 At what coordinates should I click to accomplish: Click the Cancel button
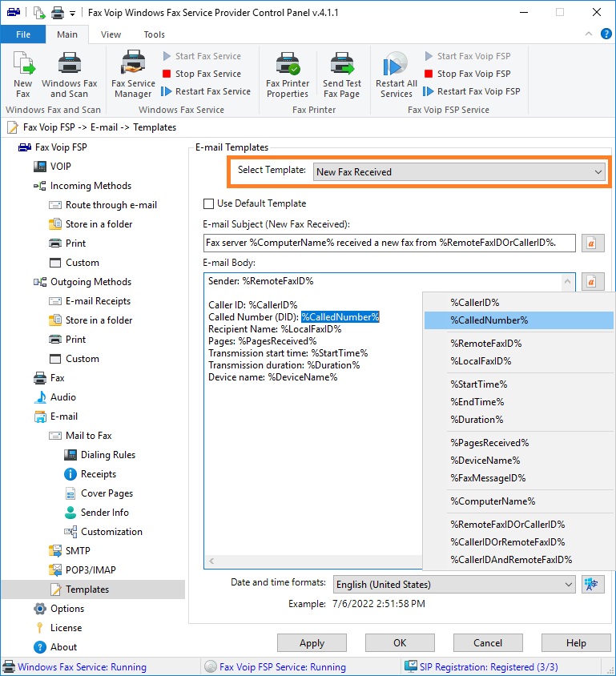pos(488,643)
